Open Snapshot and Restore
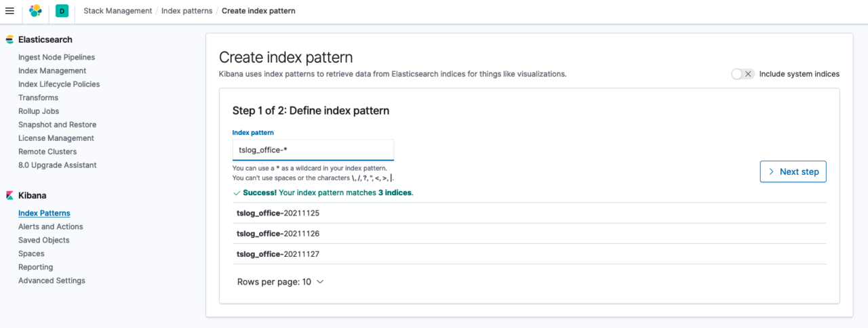The width and height of the screenshot is (868, 328). click(57, 125)
